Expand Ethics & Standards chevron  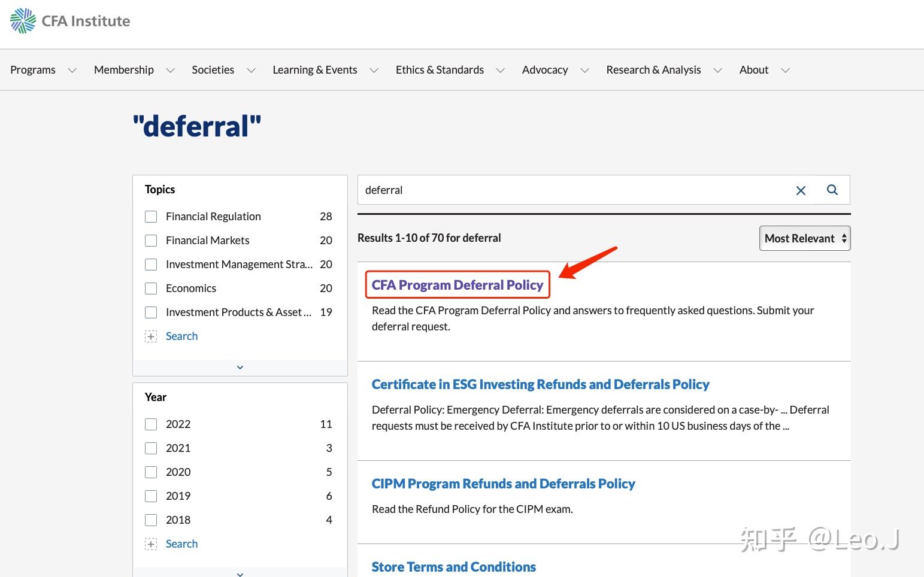coord(501,71)
